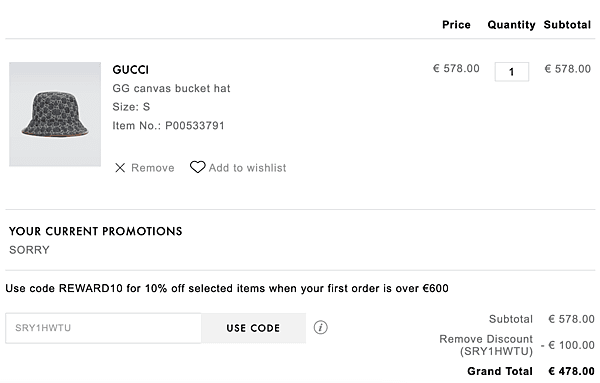
Task: Click the heart wishlist icon
Action: (x=197, y=167)
